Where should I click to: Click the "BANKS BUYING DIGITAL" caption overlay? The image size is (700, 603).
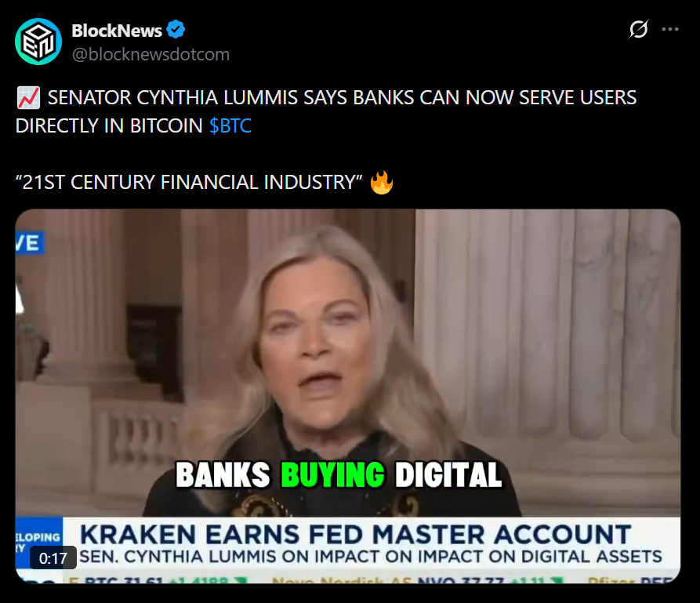pyautogui.click(x=339, y=475)
